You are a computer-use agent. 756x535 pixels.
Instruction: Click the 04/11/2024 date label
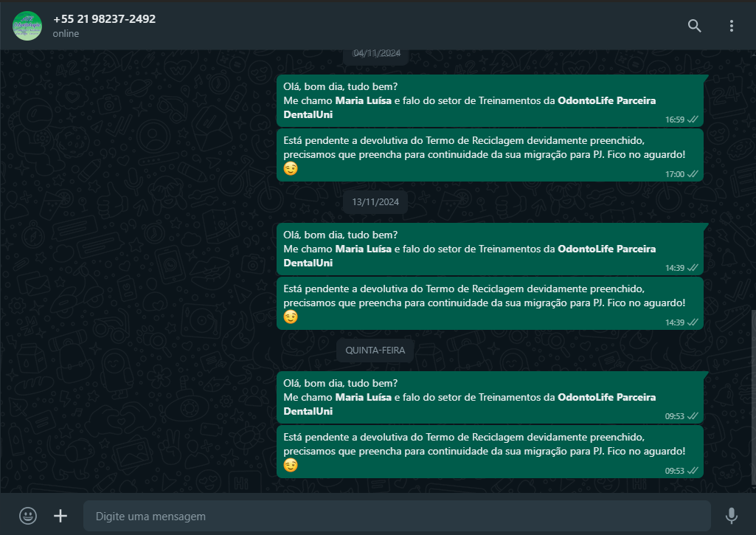tap(377, 54)
